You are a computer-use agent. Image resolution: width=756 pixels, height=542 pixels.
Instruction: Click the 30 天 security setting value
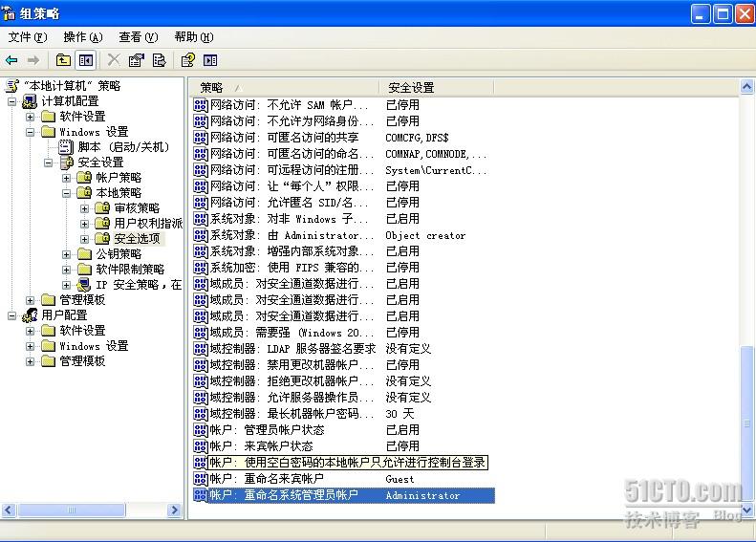pyautogui.click(x=400, y=414)
